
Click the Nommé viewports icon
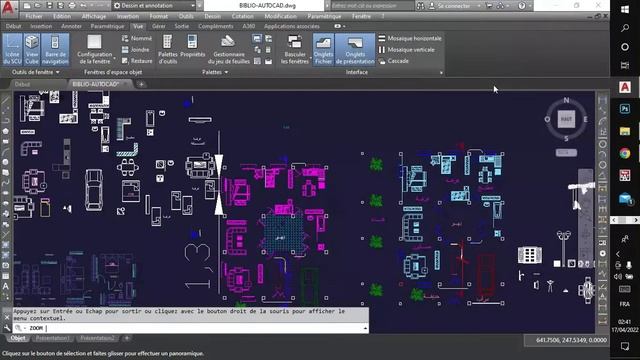pos(137,38)
